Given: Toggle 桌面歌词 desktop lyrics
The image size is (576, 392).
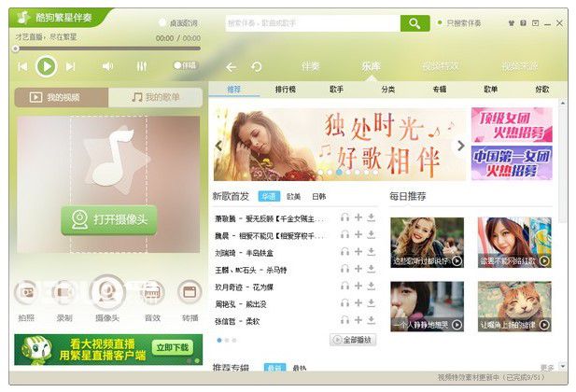Looking at the screenshot, I should 178,23.
